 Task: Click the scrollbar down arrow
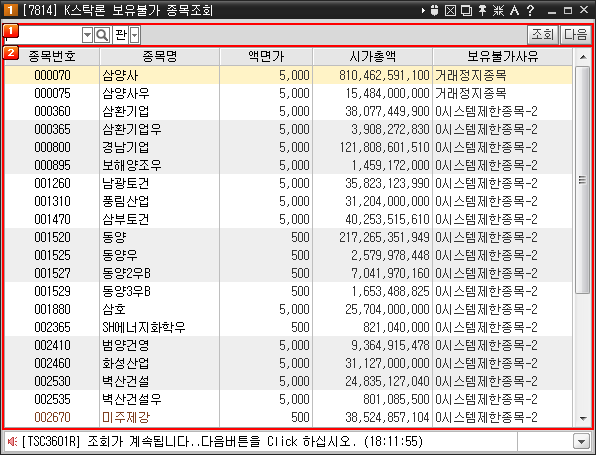click(x=583, y=419)
